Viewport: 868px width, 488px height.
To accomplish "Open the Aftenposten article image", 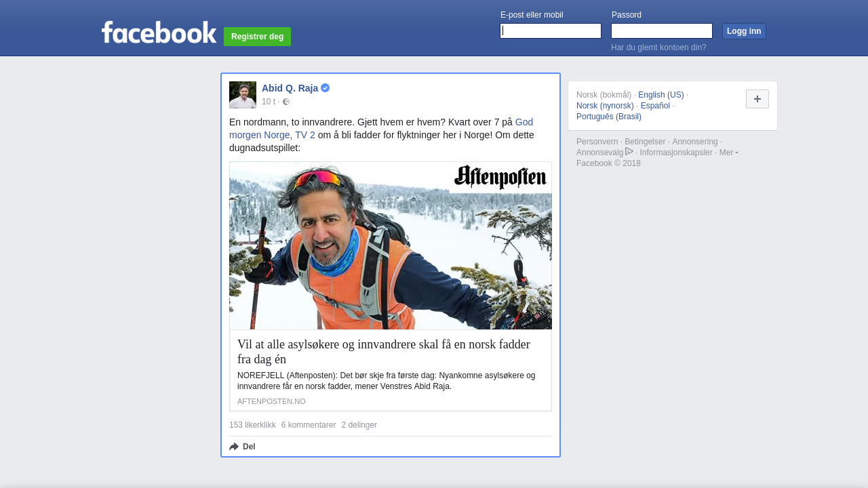I will coord(391,245).
